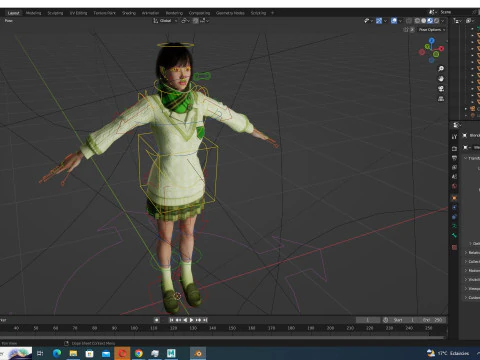Image resolution: width=480 pixels, height=360 pixels.
Task: Toggle X-ray mode
Action: coord(409,21)
